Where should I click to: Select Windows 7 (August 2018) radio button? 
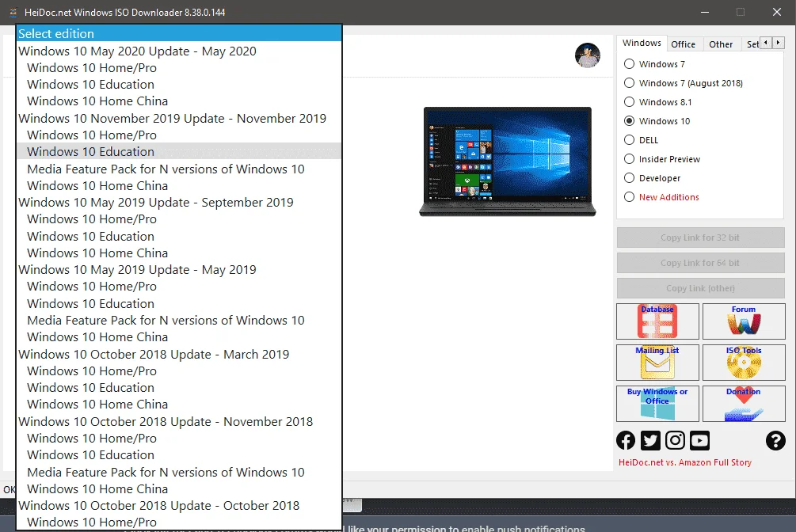tap(629, 83)
